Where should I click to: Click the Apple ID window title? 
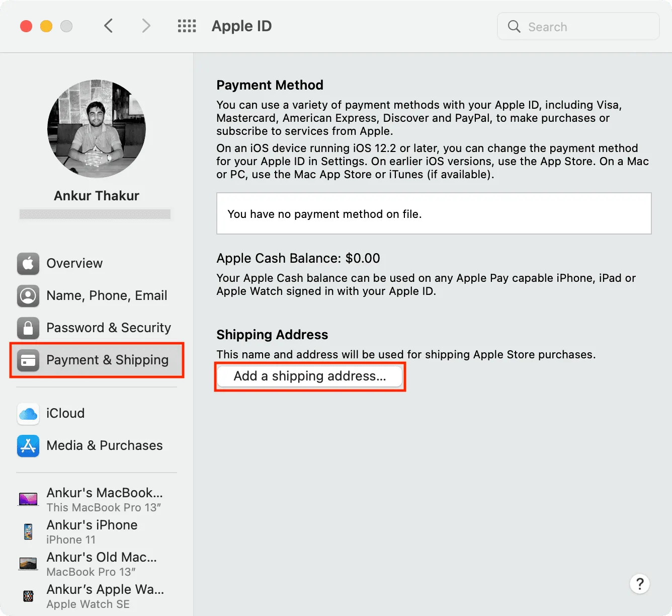tap(241, 26)
